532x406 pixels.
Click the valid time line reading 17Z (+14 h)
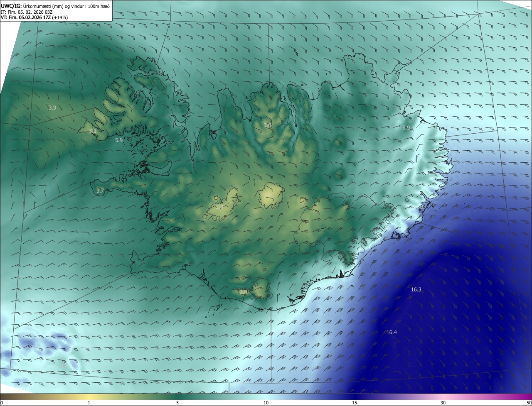[x=34, y=17]
